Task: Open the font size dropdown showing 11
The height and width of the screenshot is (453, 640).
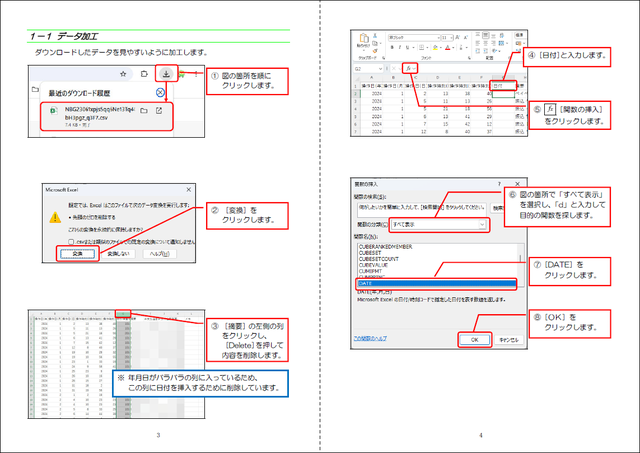Action: coord(451,38)
